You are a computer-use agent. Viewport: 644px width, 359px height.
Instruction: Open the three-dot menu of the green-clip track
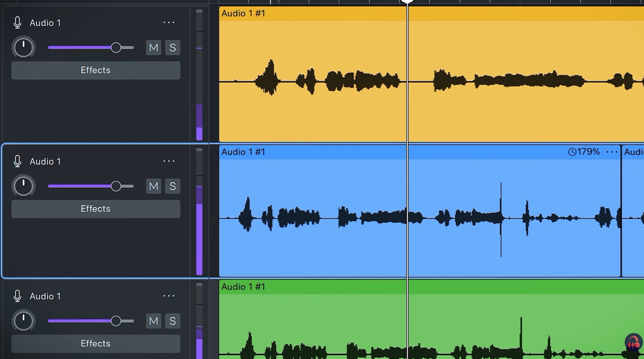coord(169,296)
